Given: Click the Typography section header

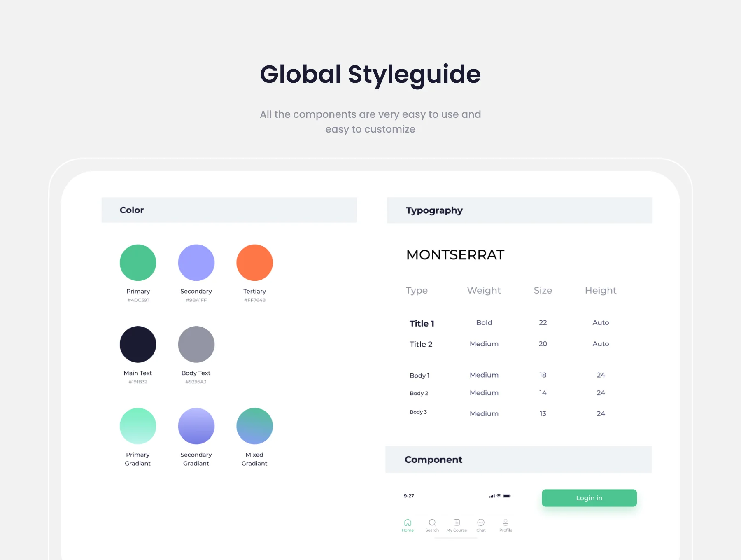Looking at the screenshot, I should click(520, 210).
